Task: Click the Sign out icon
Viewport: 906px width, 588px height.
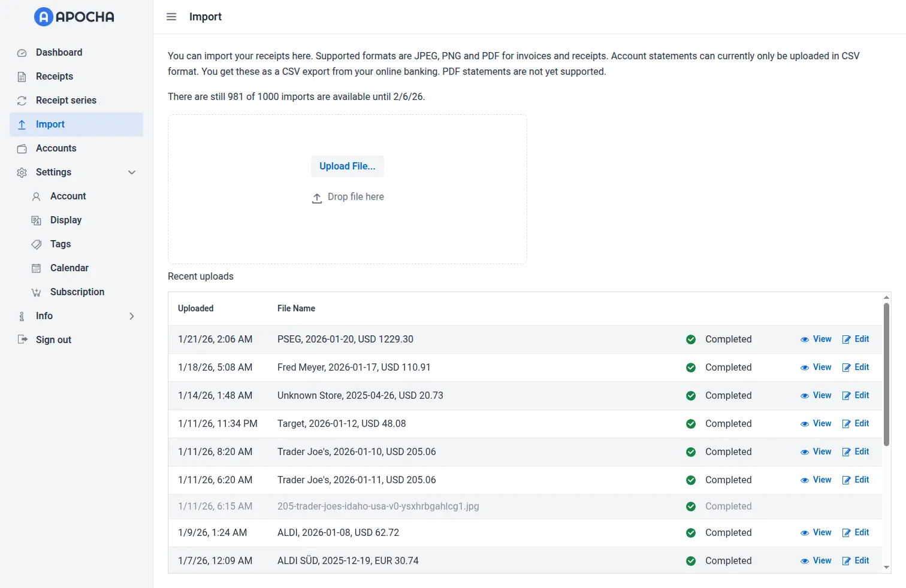Action: pyautogui.click(x=22, y=340)
